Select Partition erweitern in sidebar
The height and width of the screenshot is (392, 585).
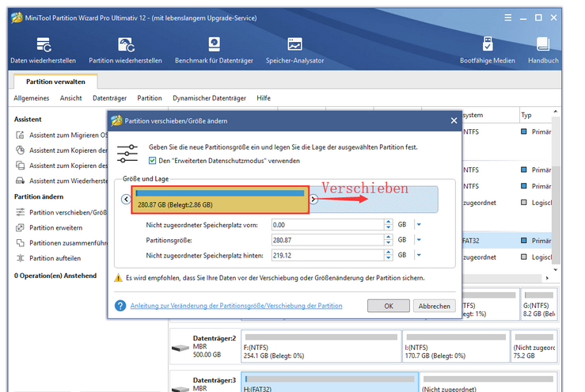(x=49, y=227)
